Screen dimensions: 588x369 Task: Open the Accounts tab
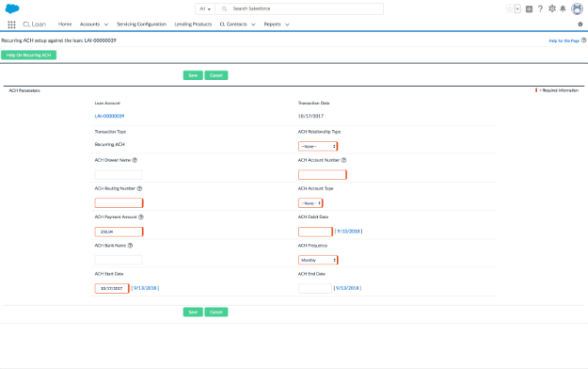[x=89, y=24]
